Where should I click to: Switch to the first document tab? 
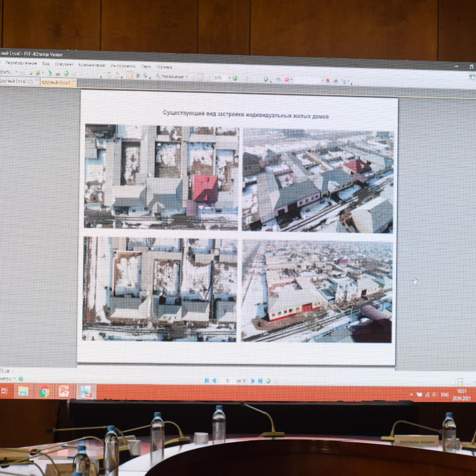17,81
